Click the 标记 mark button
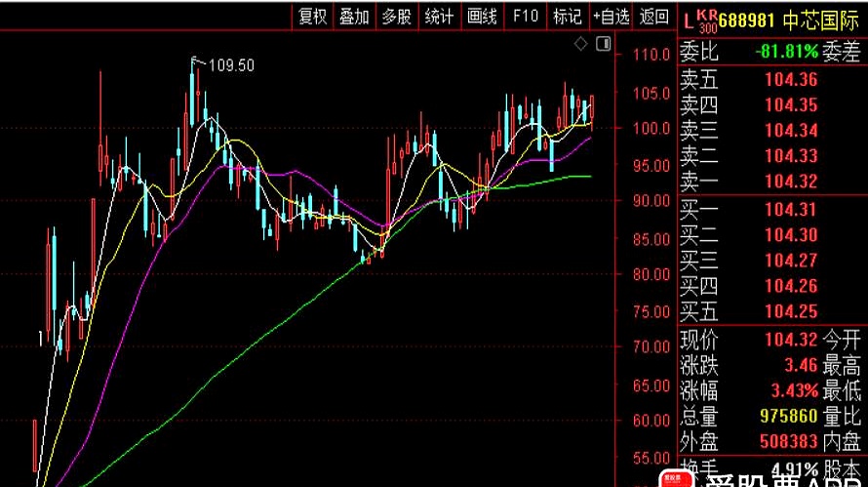Viewport: 868px width, 487px height. [x=567, y=16]
